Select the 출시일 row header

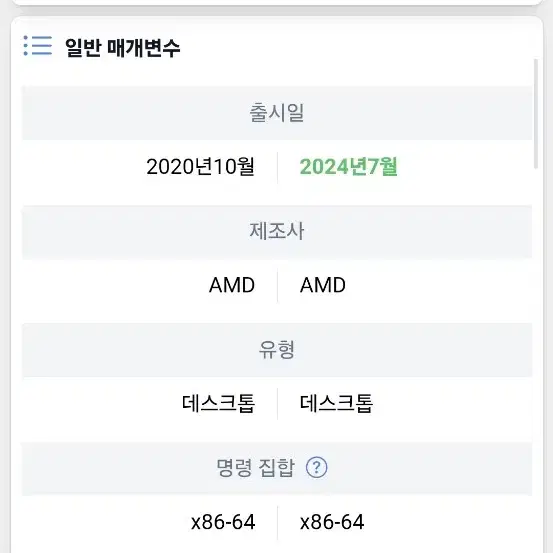tap(277, 113)
